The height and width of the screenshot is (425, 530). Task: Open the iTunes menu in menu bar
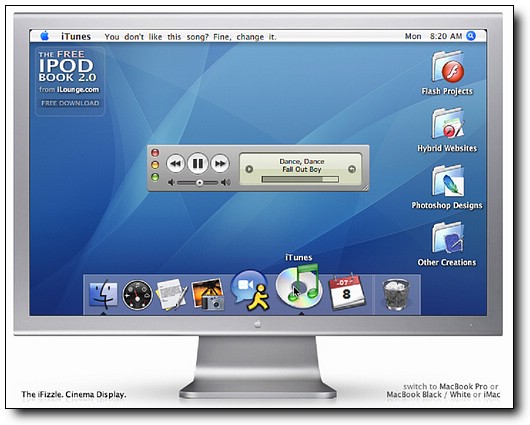pos(76,37)
